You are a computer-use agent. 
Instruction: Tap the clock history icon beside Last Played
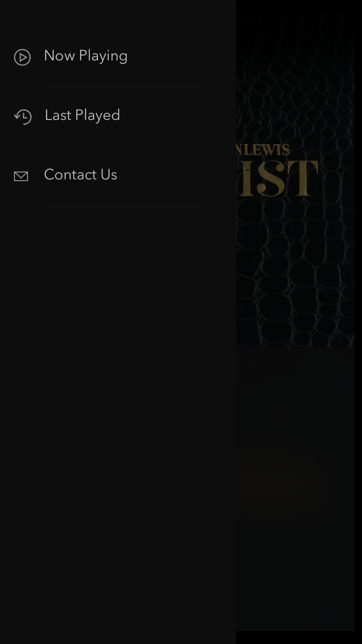(x=23, y=117)
